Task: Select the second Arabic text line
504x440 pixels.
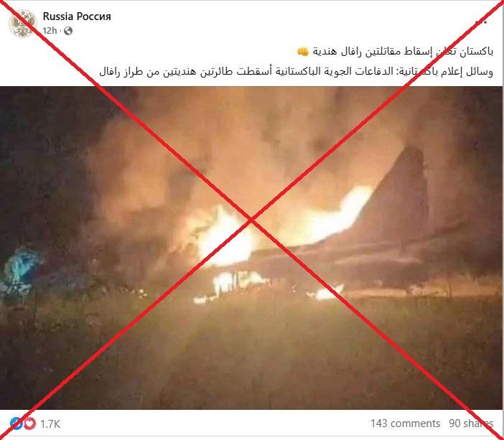Action: pyautogui.click(x=296, y=71)
